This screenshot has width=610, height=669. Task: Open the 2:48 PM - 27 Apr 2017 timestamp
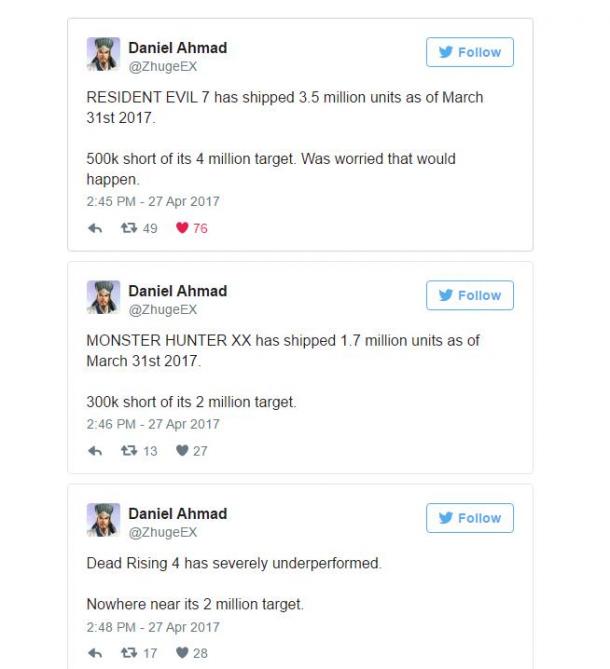point(153,627)
